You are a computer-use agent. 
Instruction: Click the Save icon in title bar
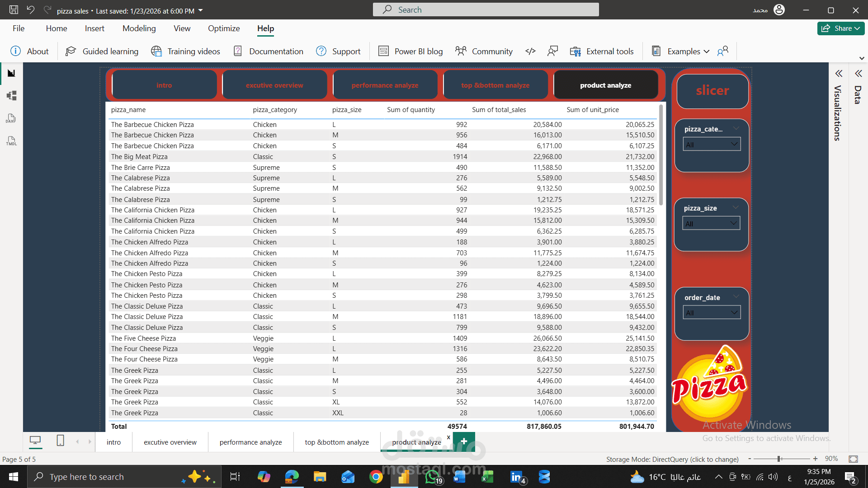[x=14, y=10]
